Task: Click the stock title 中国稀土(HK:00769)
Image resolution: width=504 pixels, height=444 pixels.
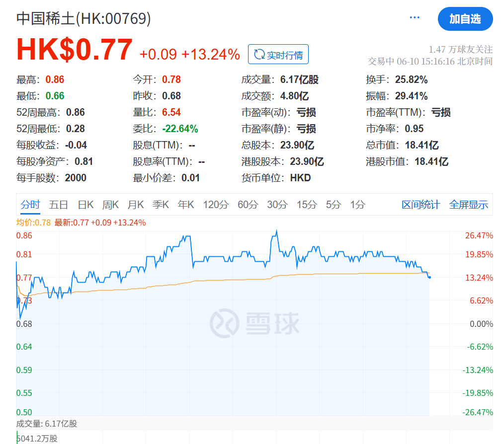Action: click(x=84, y=18)
